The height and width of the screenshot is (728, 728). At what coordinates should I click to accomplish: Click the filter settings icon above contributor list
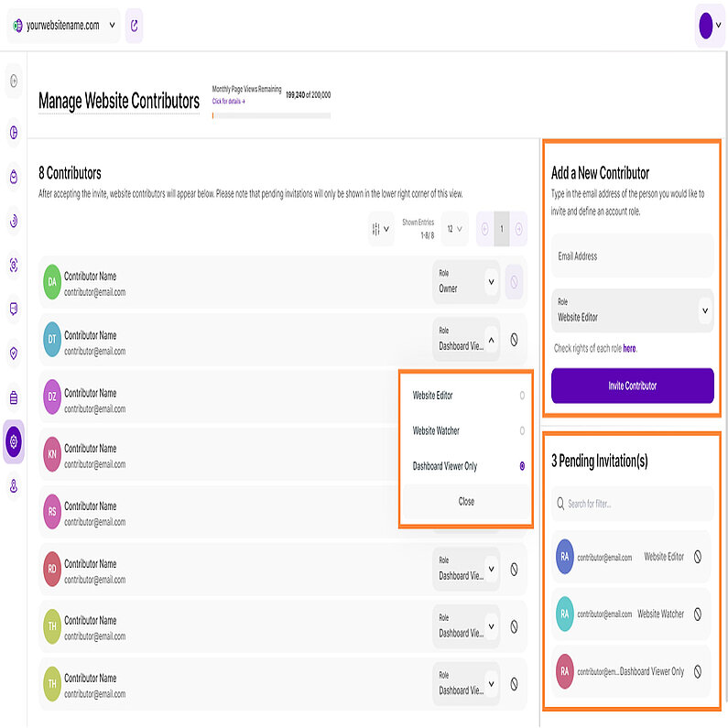381,229
